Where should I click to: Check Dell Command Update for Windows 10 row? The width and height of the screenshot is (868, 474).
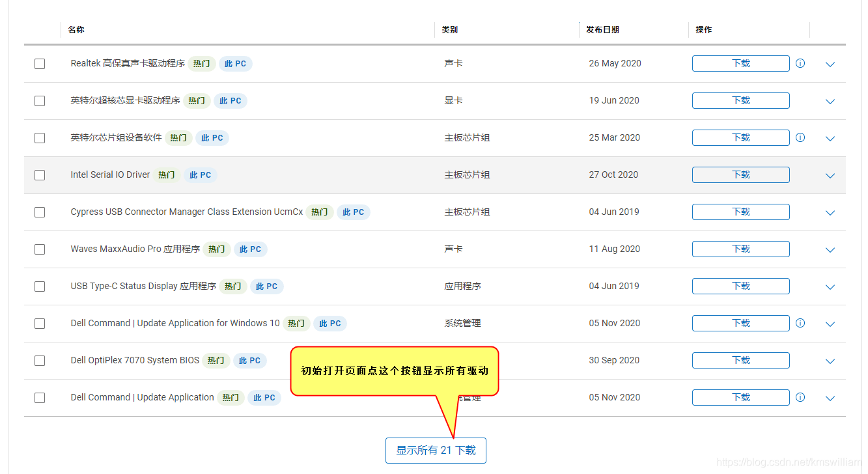tap(40, 324)
